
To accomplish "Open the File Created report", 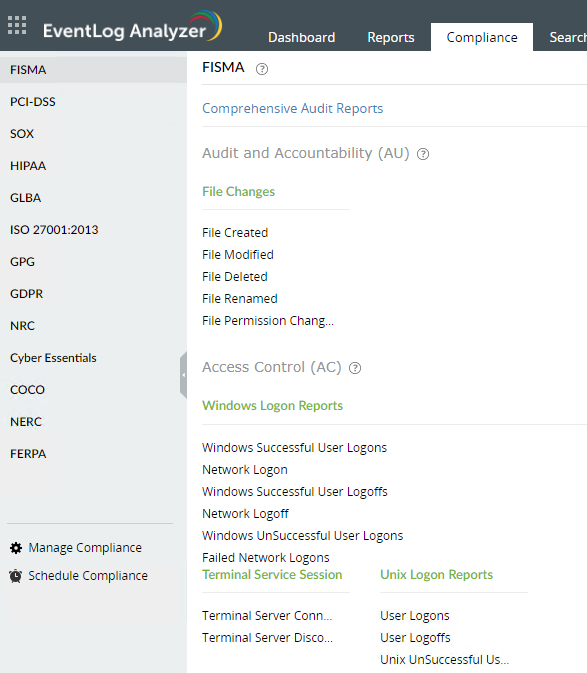I will pyautogui.click(x=235, y=233).
